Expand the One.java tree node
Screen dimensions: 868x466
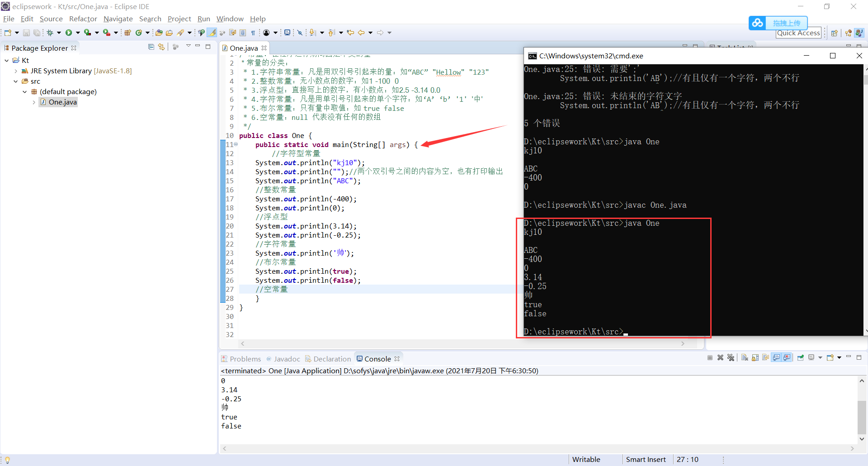click(x=34, y=102)
